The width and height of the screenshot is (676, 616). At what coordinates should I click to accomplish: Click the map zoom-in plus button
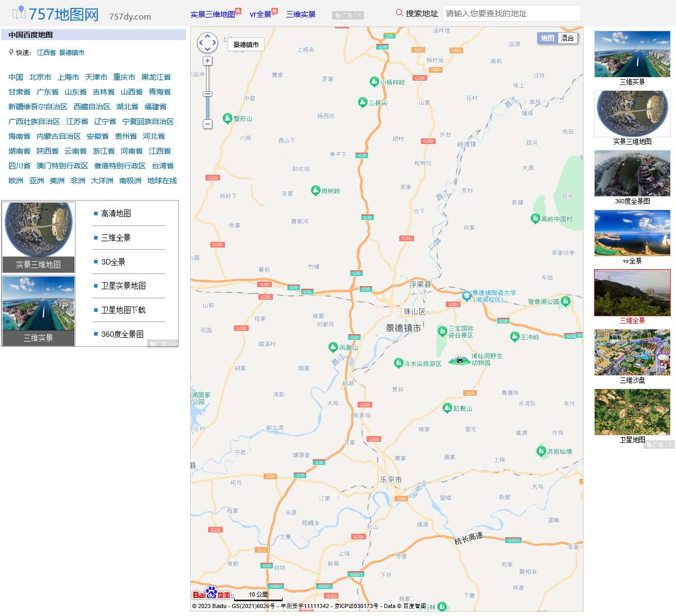208,61
